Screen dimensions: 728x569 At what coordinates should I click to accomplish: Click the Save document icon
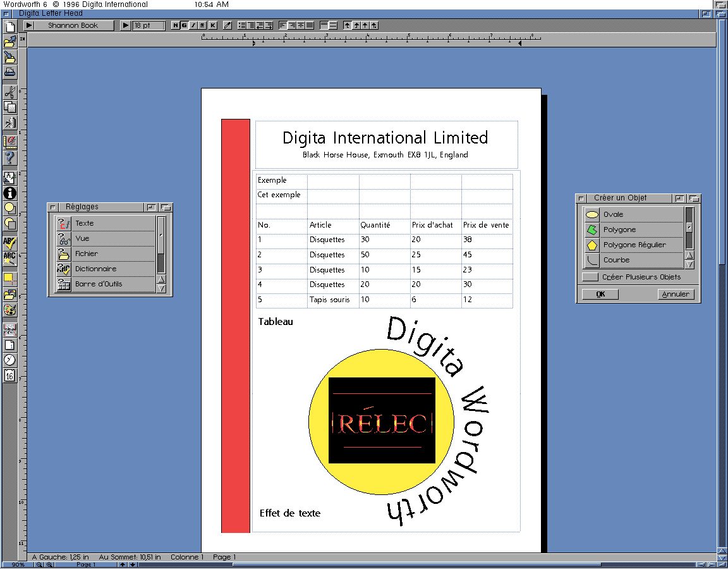[x=9, y=57]
